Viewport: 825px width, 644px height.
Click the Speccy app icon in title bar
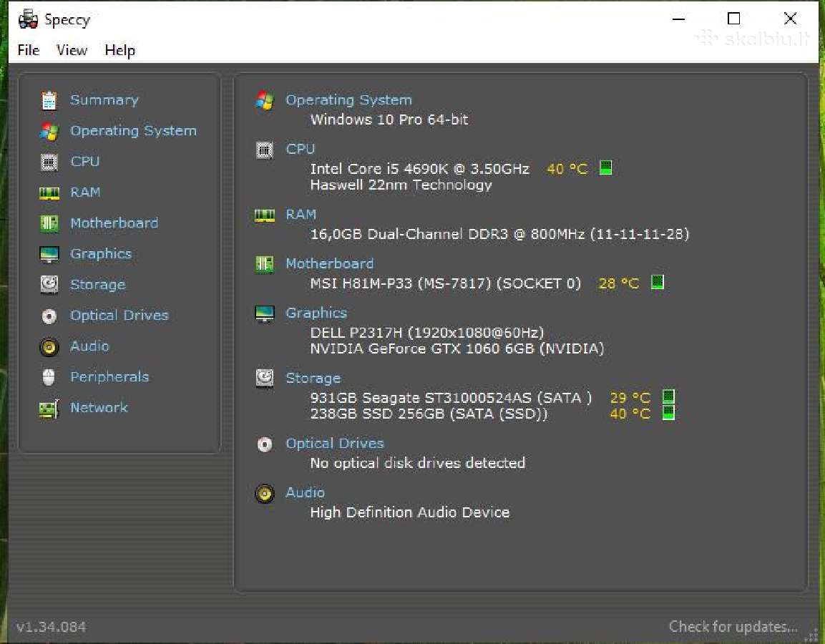28,19
